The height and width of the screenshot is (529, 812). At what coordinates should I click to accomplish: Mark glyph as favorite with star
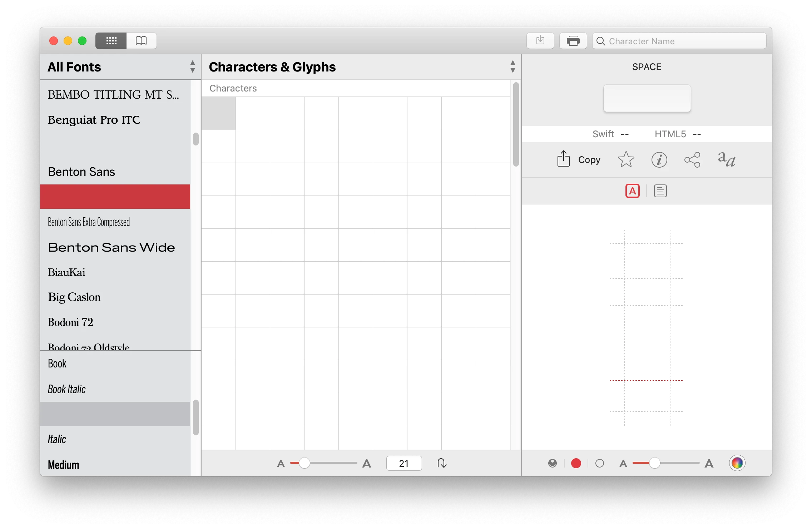pos(626,160)
